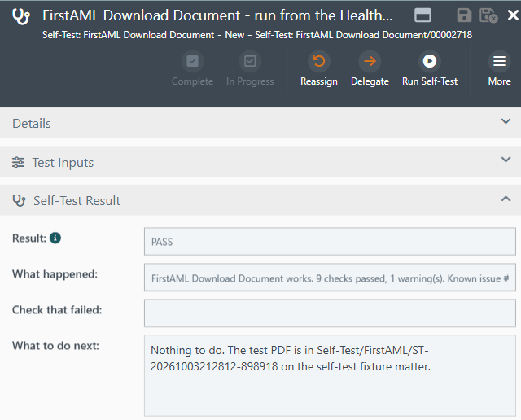Image resolution: width=521 pixels, height=420 pixels.
Task: Mark the task In Progress
Action: tap(250, 69)
